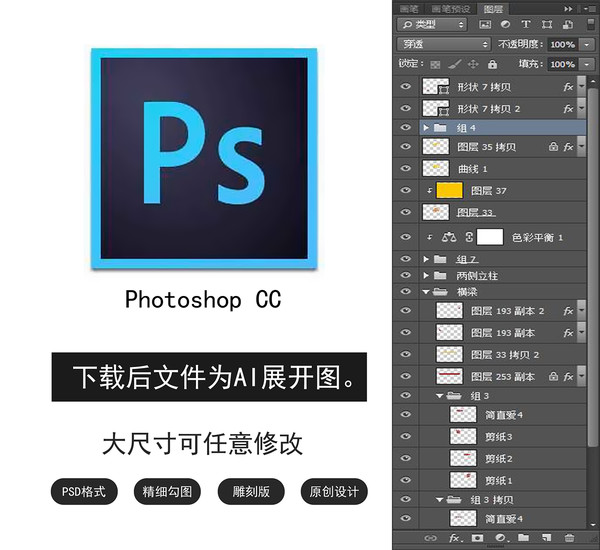Toggle the layer filtering switch
The height and width of the screenshot is (550, 600).
click(x=591, y=24)
